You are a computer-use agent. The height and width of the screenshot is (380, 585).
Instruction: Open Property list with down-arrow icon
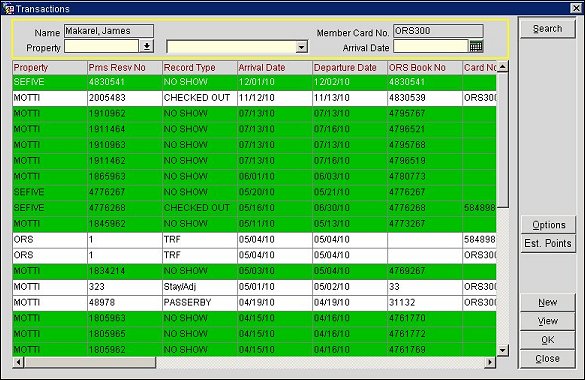tap(147, 46)
